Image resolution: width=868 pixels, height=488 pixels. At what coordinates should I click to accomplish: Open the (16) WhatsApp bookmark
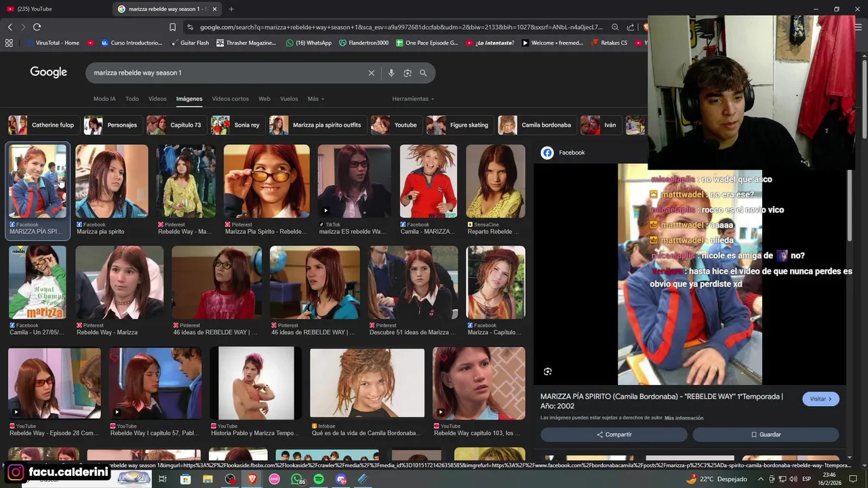point(309,43)
